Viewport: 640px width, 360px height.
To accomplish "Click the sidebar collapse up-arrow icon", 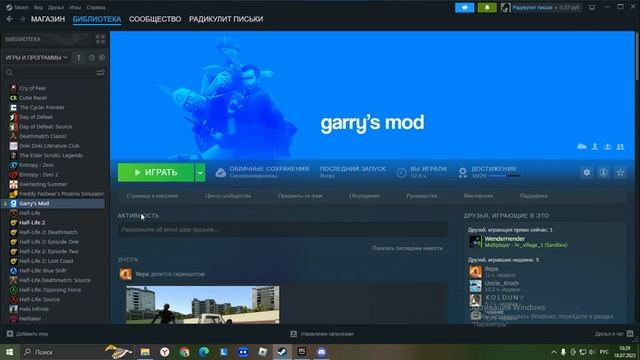I will [x=78, y=58].
